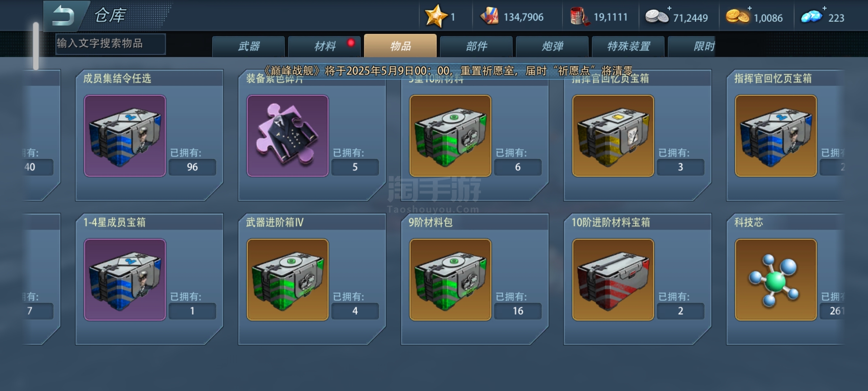868x391 pixels.
Task: Click the vertical scrollbar handle at left
Action: point(36,46)
